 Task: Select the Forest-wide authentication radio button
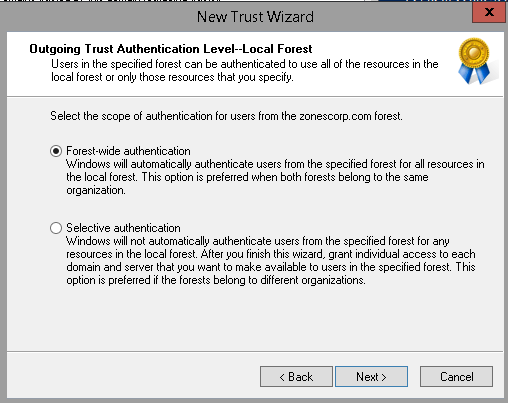(x=56, y=151)
